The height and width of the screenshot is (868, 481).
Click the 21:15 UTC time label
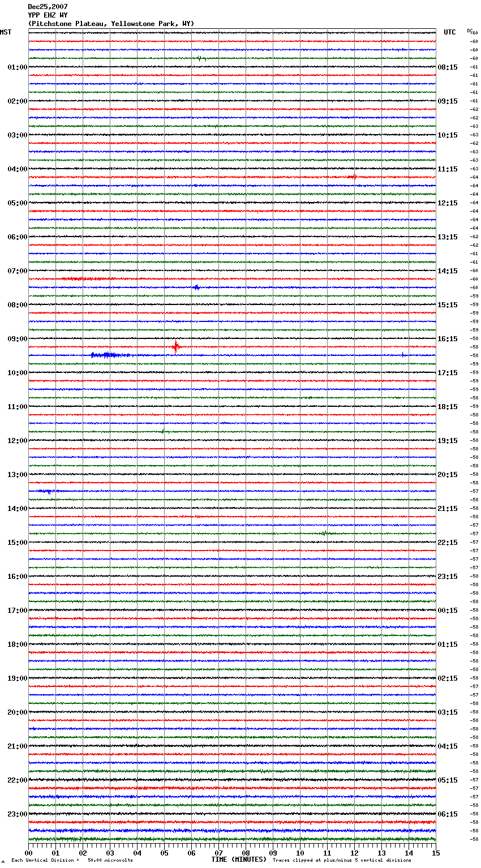point(448,509)
